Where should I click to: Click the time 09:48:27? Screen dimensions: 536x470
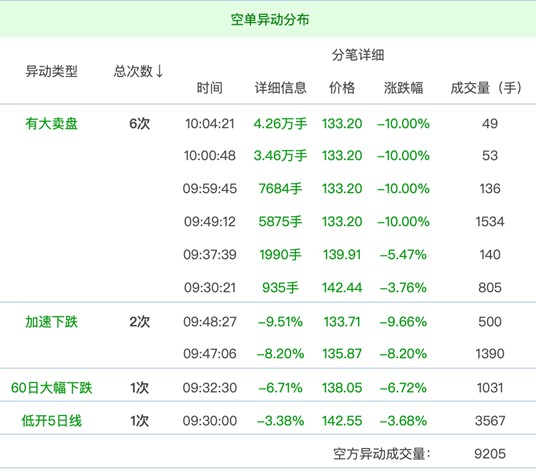pyautogui.click(x=210, y=322)
